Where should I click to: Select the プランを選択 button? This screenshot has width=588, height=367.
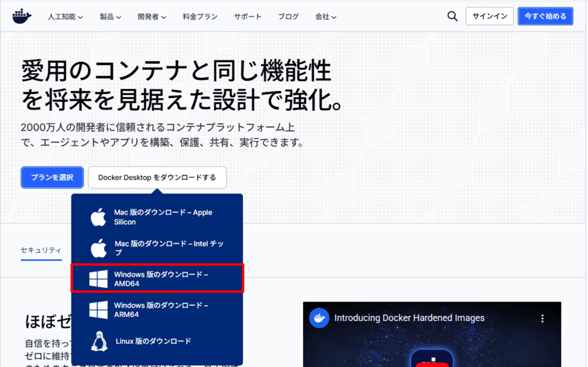click(52, 177)
